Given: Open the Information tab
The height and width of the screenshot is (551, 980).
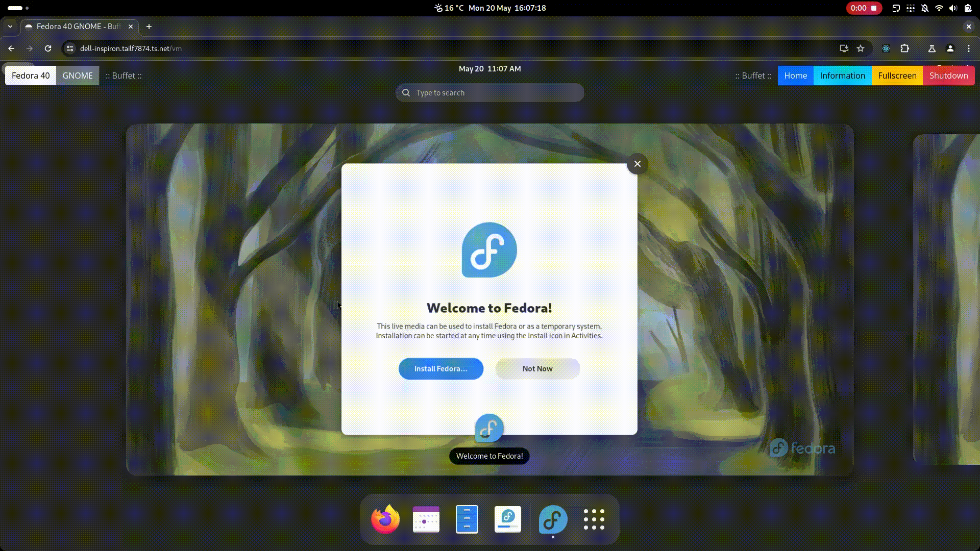Looking at the screenshot, I should point(842,76).
